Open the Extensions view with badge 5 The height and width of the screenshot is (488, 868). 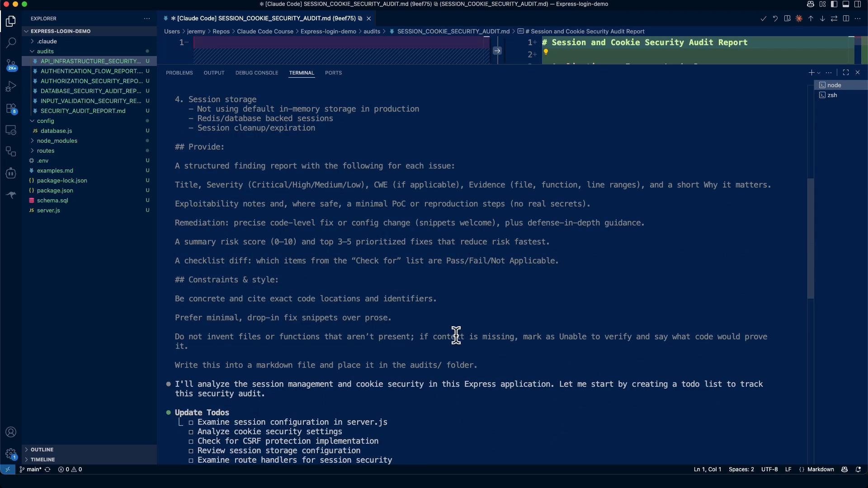pyautogui.click(x=11, y=108)
